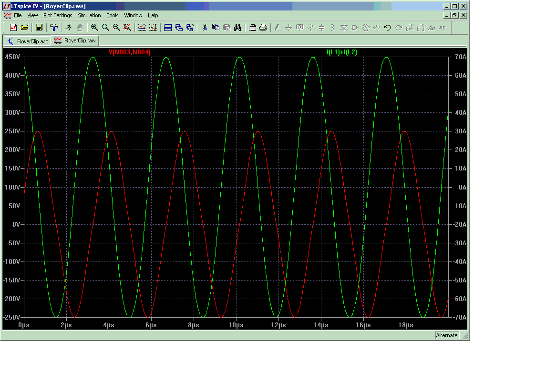The image size is (556, 392).
Task: Click the Control Panel hammer icon
Action: click(54, 28)
